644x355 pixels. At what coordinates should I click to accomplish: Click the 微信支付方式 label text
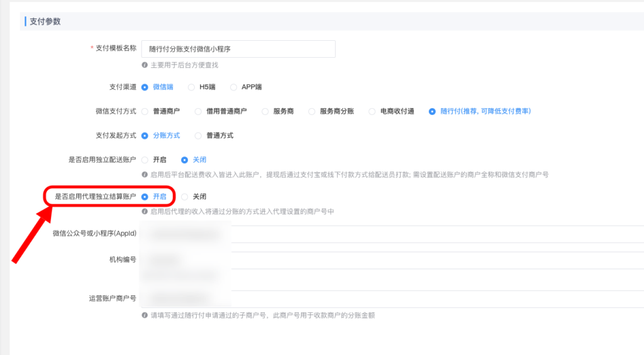coord(116,111)
